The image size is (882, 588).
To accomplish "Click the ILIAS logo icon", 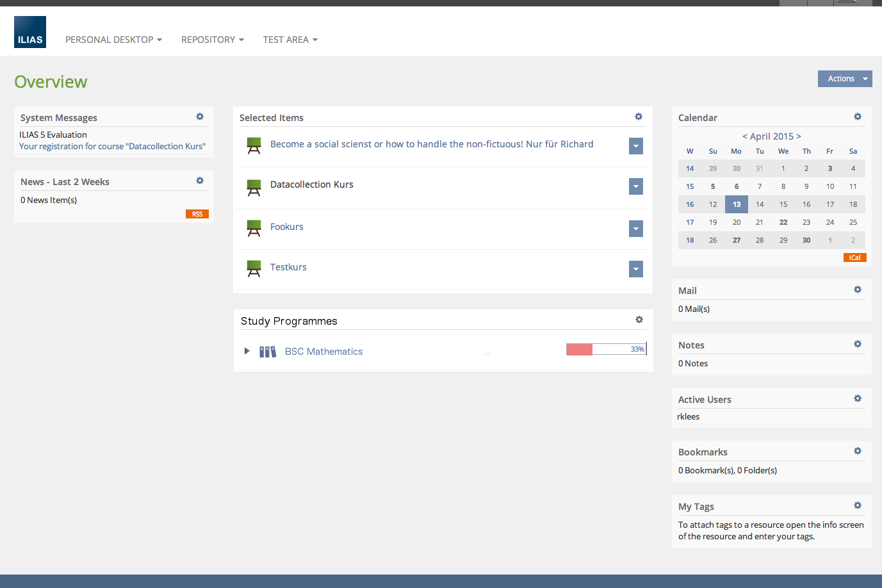I will (30, 32).
